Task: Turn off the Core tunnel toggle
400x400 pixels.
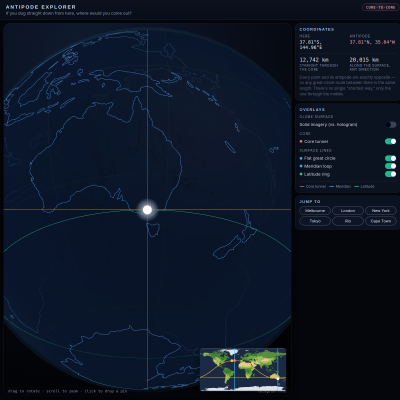Action: click(391, 141)
